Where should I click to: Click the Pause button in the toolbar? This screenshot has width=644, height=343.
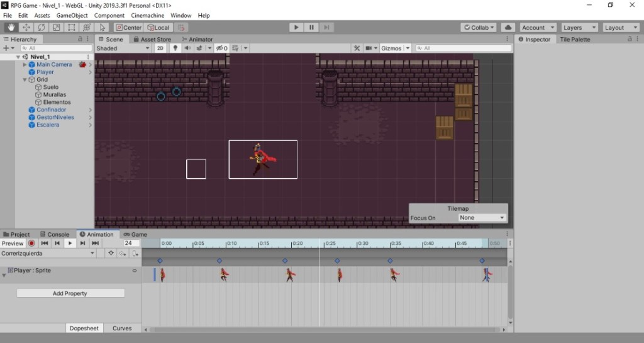tap(311, 28)
